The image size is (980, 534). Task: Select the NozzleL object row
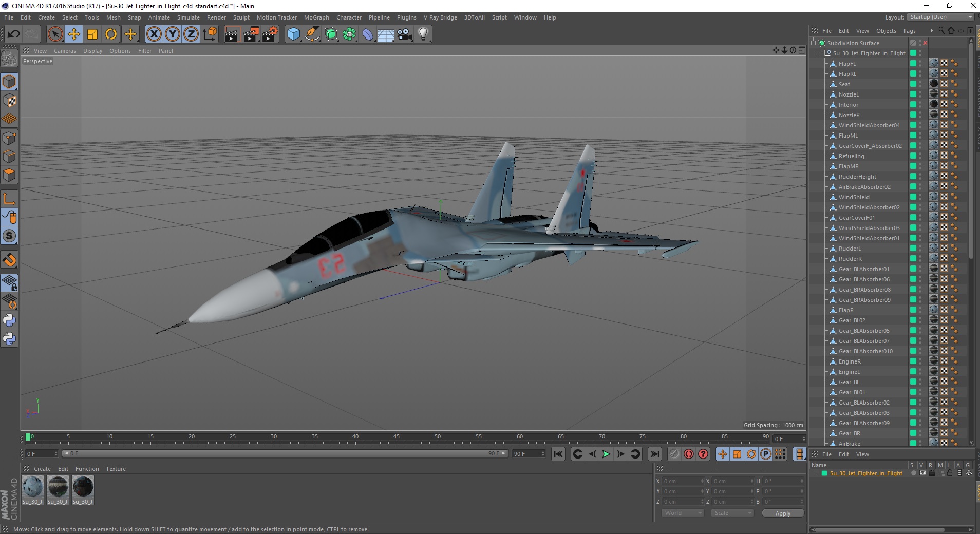(x=849, y=94)
